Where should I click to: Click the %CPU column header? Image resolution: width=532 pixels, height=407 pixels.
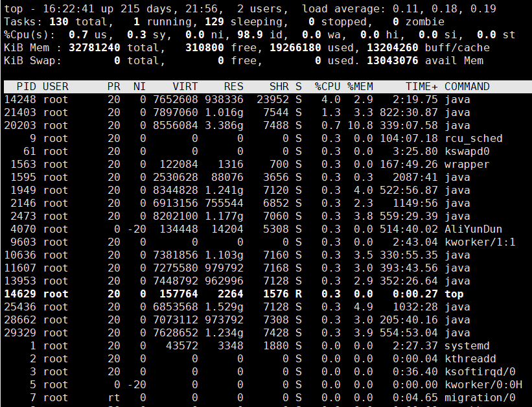pos(327,87)
